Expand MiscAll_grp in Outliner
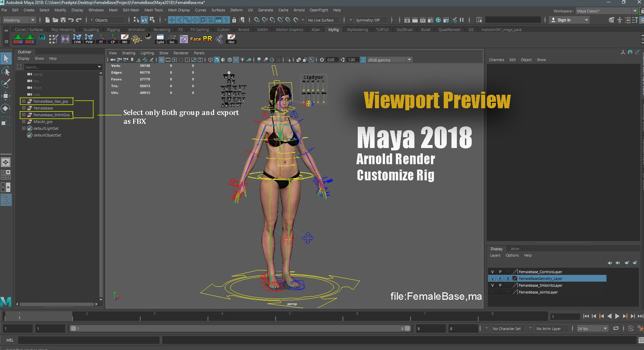This screenshot has width=644, height=350. point(24,121)
